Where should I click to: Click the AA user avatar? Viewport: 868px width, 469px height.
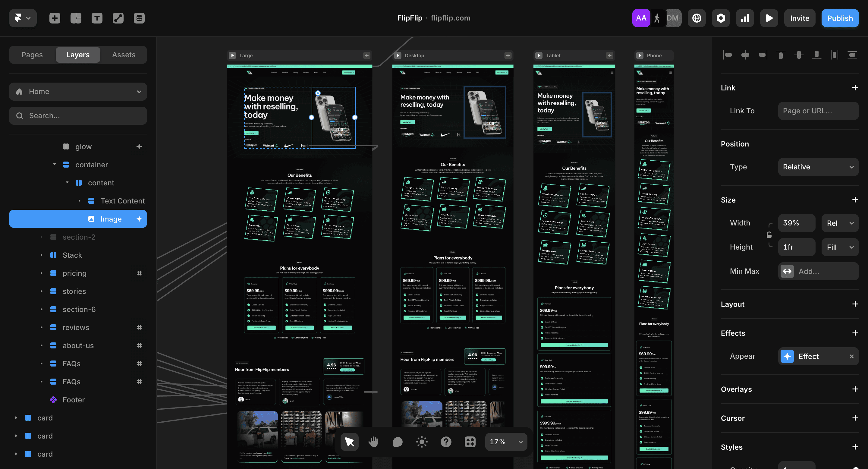point(641,18)
